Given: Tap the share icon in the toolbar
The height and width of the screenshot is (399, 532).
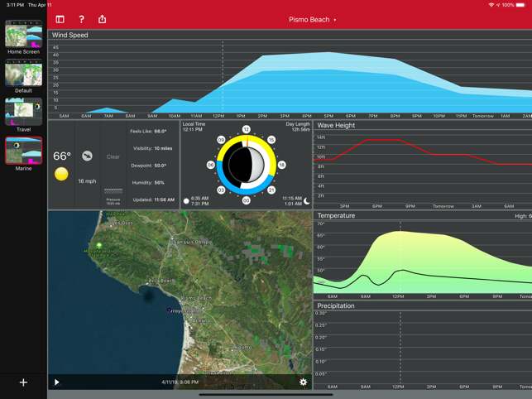Looking at the screenshot, I should click(x=102, y=19).
